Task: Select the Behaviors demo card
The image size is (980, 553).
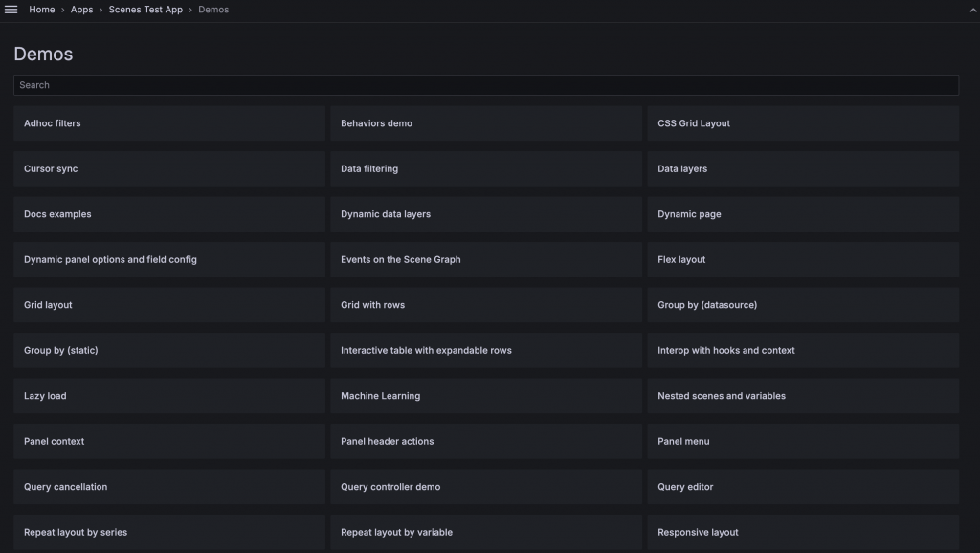Action: point(486,123)
